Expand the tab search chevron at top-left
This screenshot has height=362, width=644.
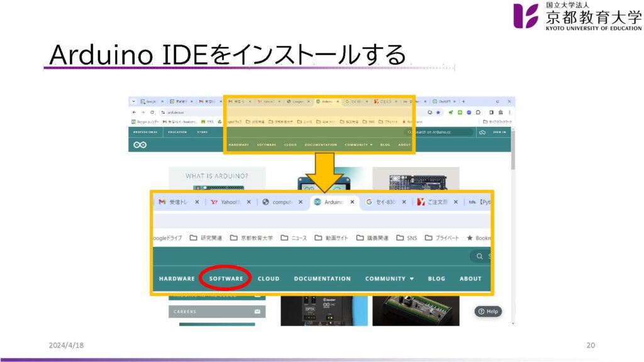[133, 101]
